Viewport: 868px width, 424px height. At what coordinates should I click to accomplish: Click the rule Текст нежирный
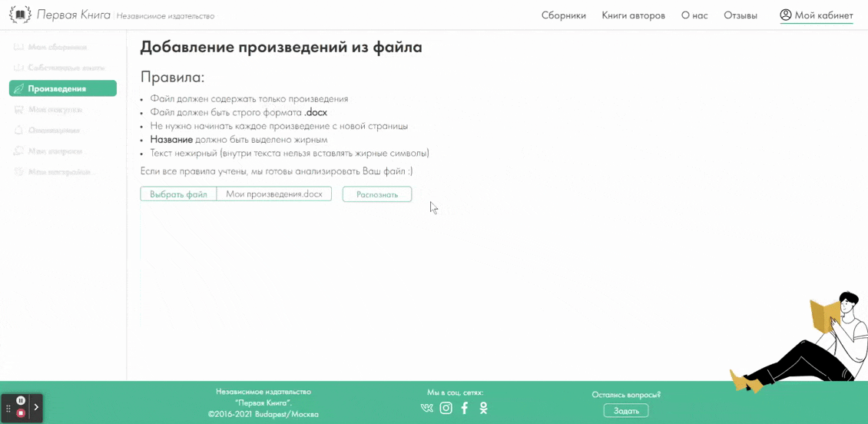pos(290,153)
